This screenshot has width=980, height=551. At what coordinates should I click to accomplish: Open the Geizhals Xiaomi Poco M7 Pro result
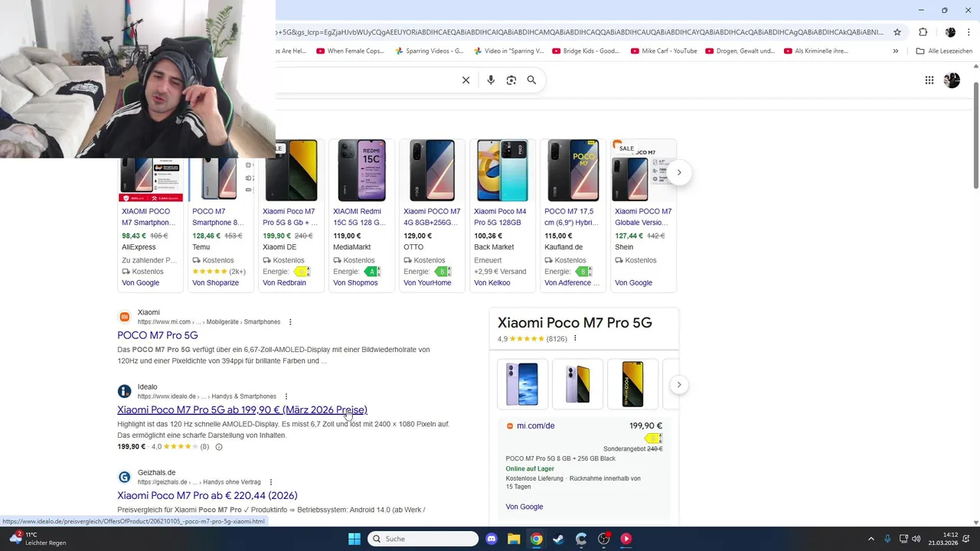coord(207,496)
